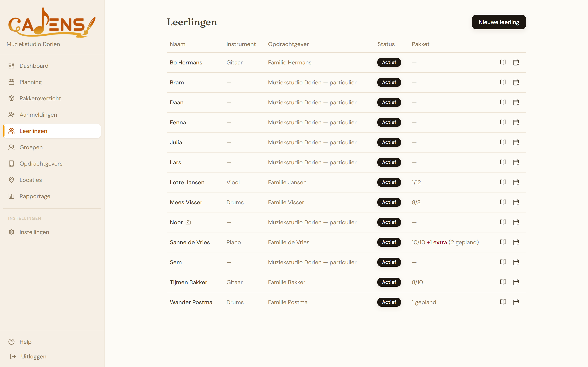Open the book icon in Fenna's row
The image size is (588, 367).
click(x=503, y=122)
